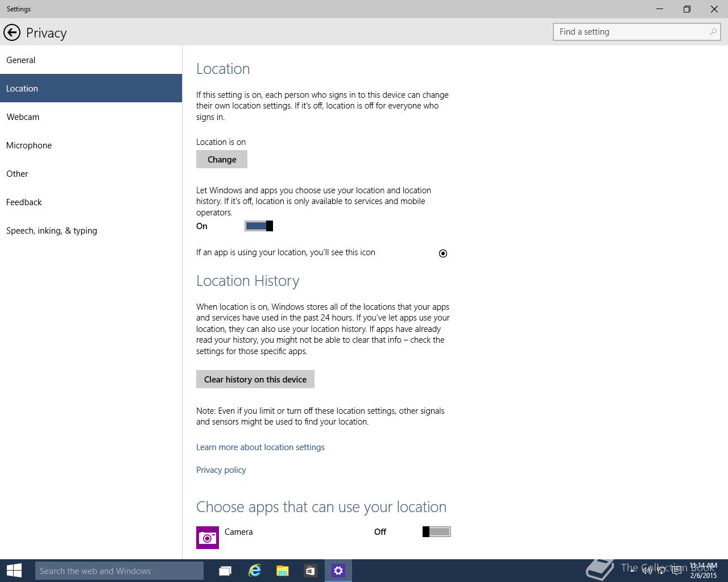
Task: Click the "Choose apps that can use your location" heading
Action: tap(321, 507)
